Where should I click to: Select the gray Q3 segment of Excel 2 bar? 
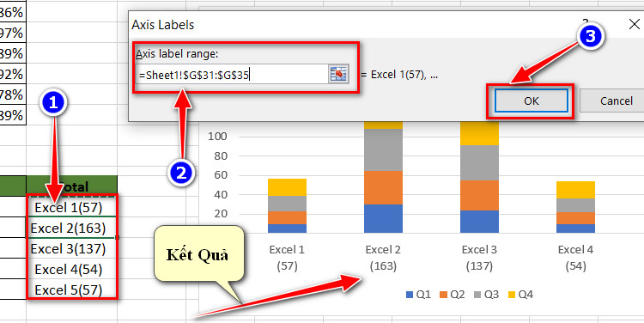point(383,149)
